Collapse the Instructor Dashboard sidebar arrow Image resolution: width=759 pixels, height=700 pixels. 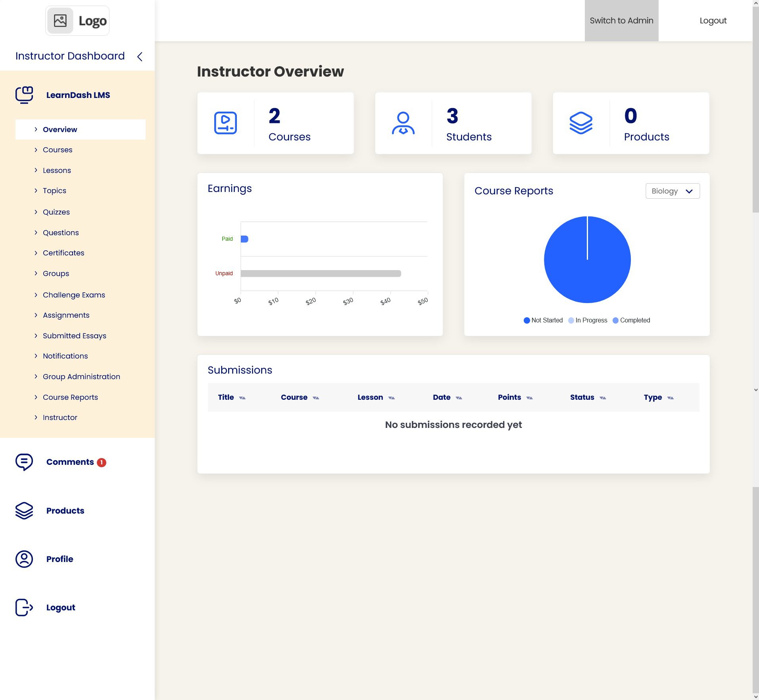tap(140, 57)
